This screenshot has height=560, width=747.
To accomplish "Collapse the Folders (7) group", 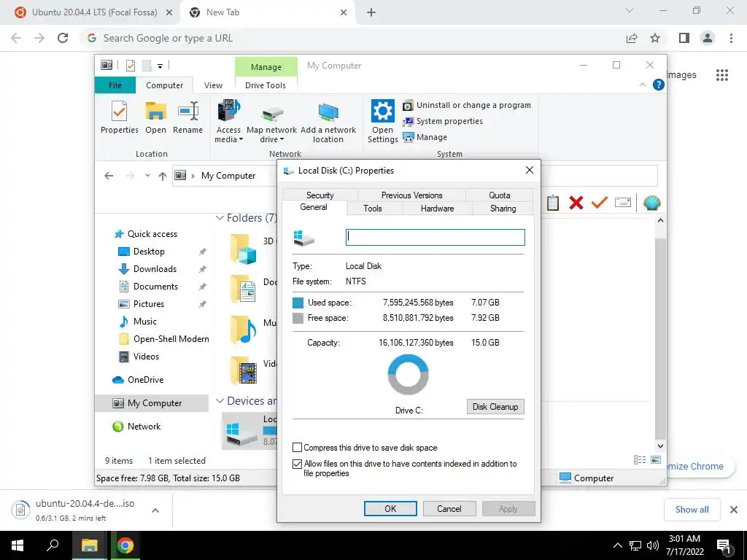I will click(x=220, y=218).
